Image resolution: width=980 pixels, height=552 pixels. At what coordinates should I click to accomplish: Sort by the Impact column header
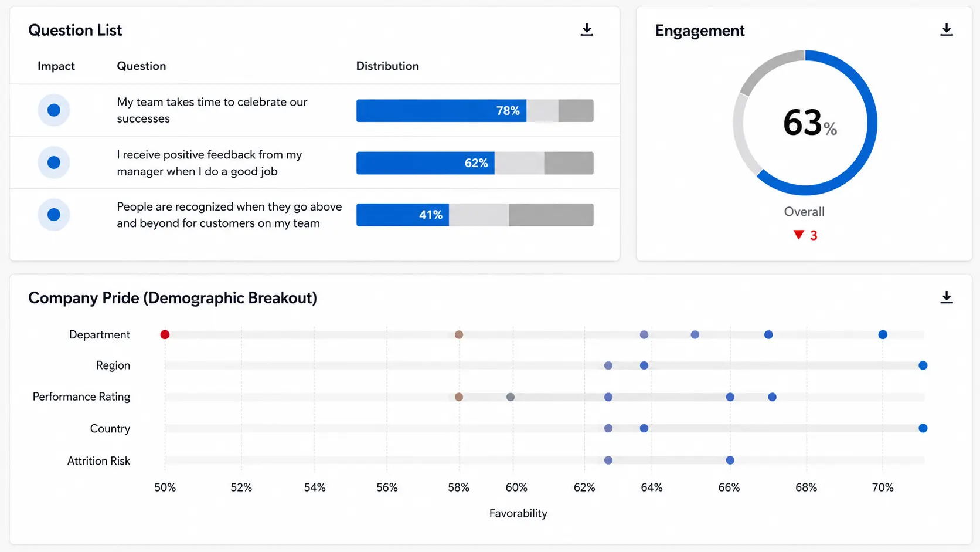coord(56,66)
